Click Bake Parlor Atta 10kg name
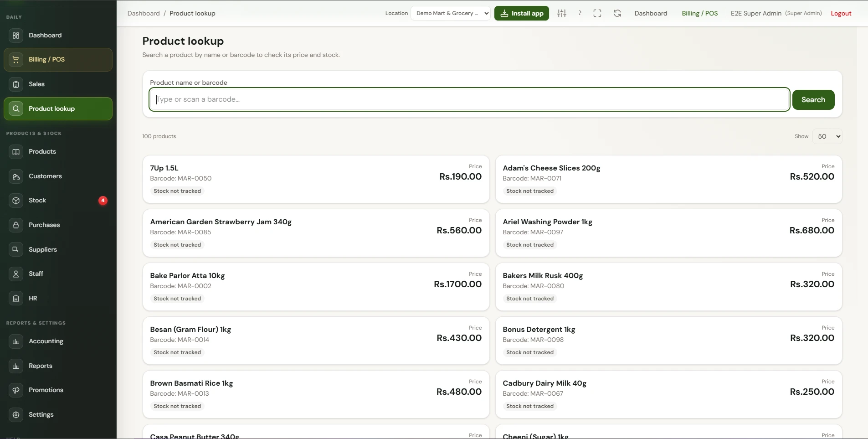The width and height of the screenshot is (868, 439). [187, 276]
